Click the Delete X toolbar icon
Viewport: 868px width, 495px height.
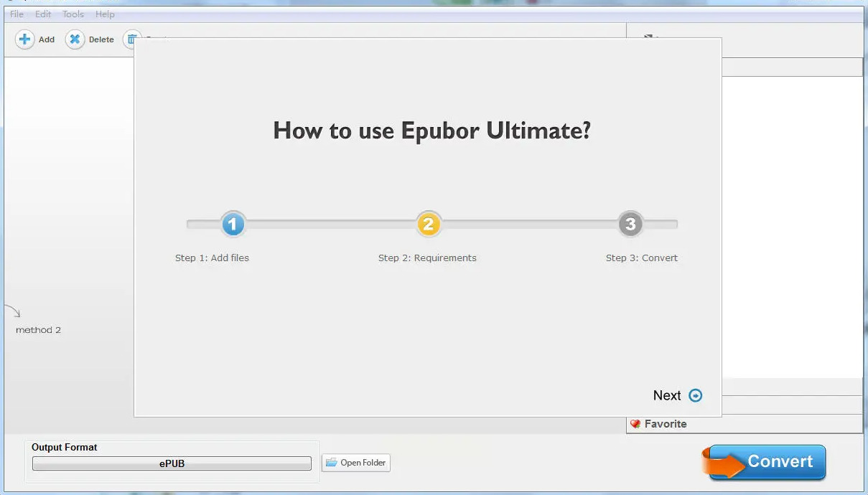tap(75, 39)
